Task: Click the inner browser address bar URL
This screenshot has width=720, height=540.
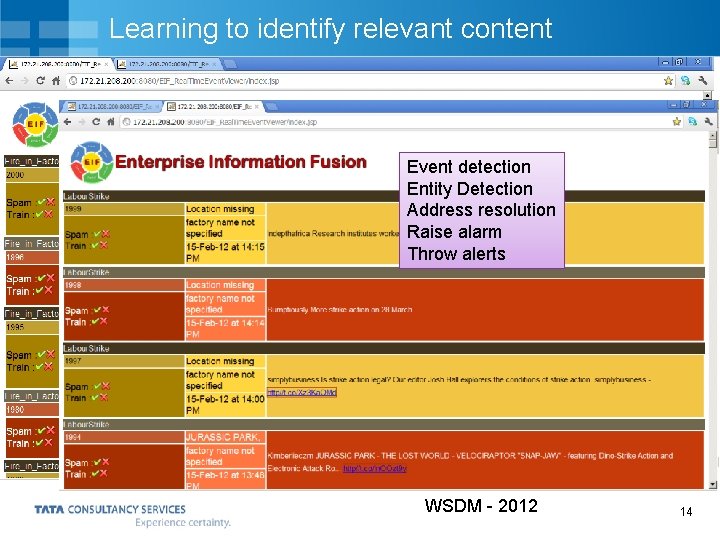Action: click(x=225, y=122)
